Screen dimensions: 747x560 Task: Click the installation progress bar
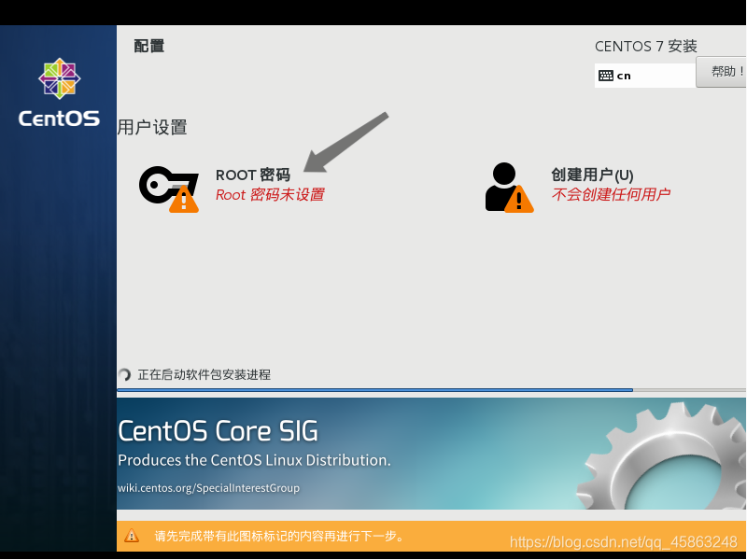[x=431, y=390]
